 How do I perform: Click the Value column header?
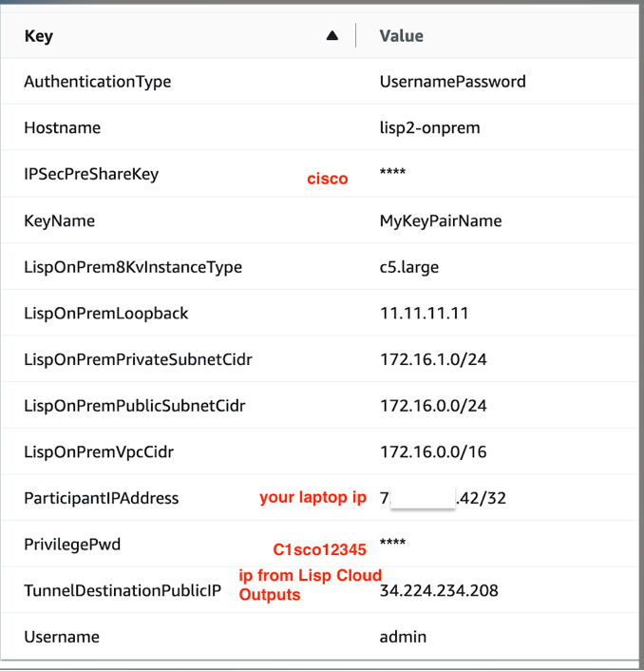click(x=401, y=36)
